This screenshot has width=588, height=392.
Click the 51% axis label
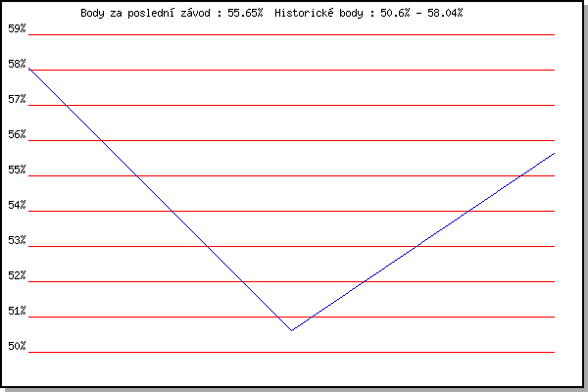click(x=17, y=311)
